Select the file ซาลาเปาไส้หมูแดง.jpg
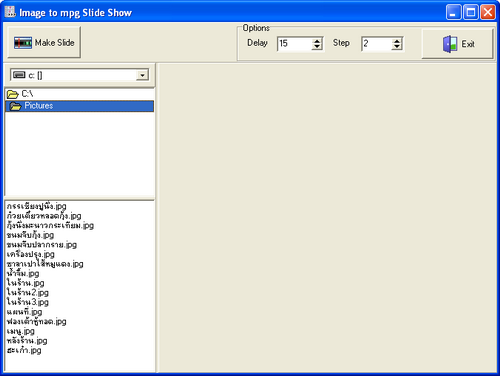500x376 pixels. click(x=45, y=264)
